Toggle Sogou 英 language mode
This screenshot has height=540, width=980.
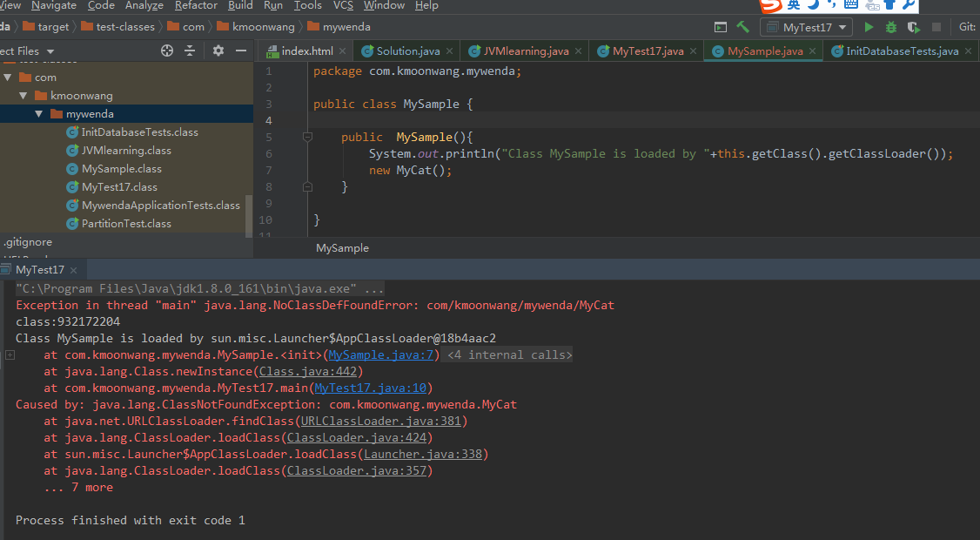pos(794,4)
